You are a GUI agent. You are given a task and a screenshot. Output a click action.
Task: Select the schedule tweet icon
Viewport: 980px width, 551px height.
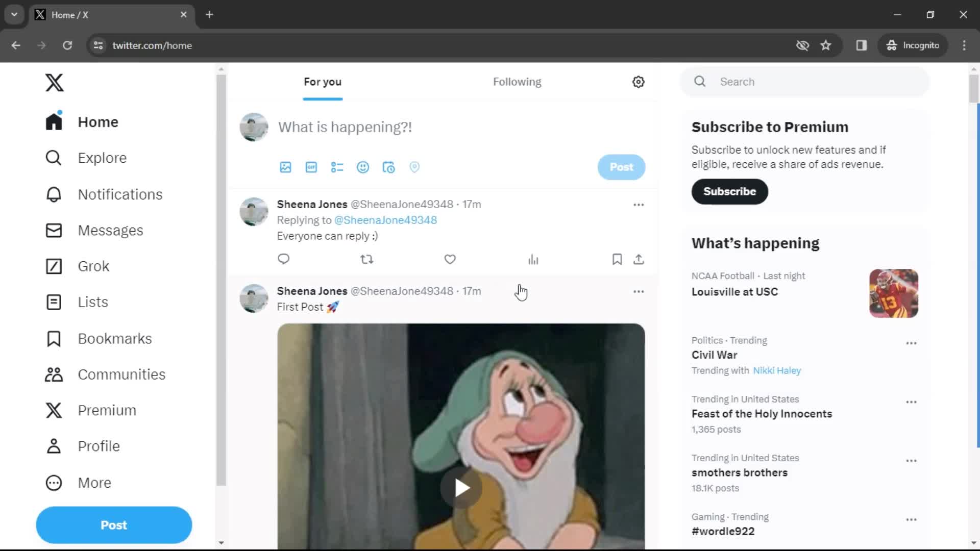(389, 167)
